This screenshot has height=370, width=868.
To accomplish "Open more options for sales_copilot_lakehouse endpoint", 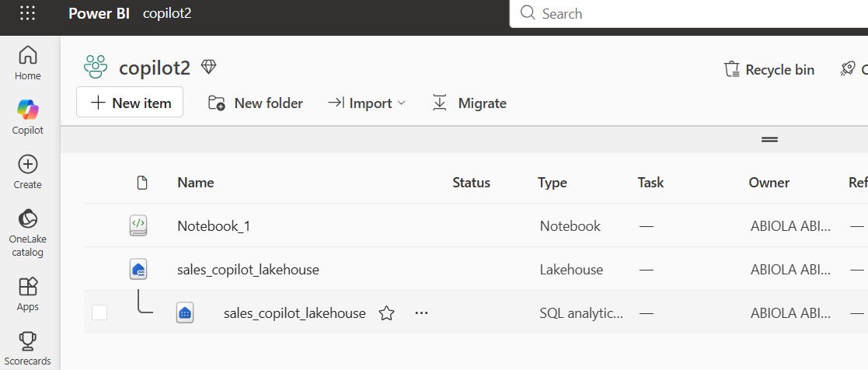I will click(x=422, y=313).
